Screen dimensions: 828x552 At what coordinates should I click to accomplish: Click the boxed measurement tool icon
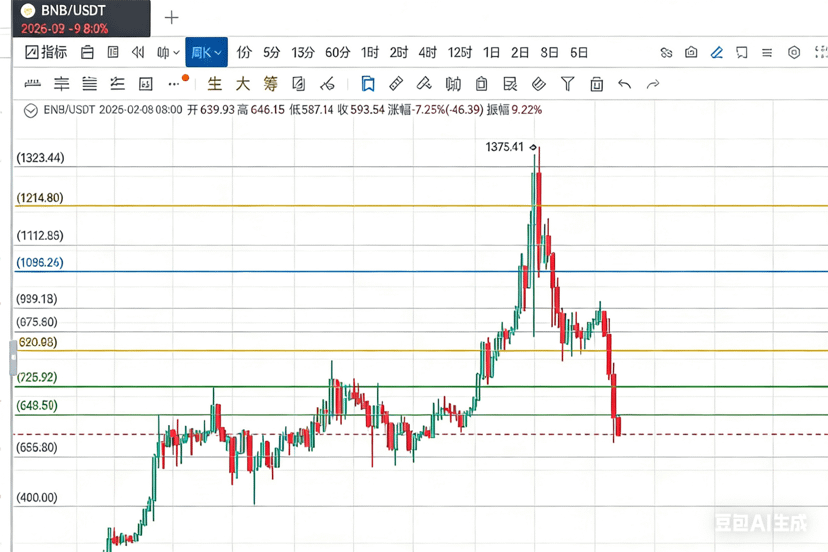145,84
